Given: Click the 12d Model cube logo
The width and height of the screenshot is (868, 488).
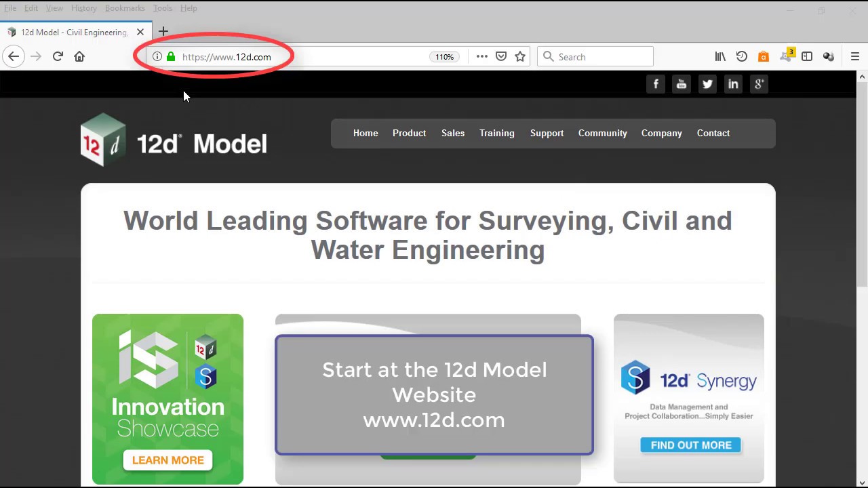Looking at the screenshot, I should point(103,140).
